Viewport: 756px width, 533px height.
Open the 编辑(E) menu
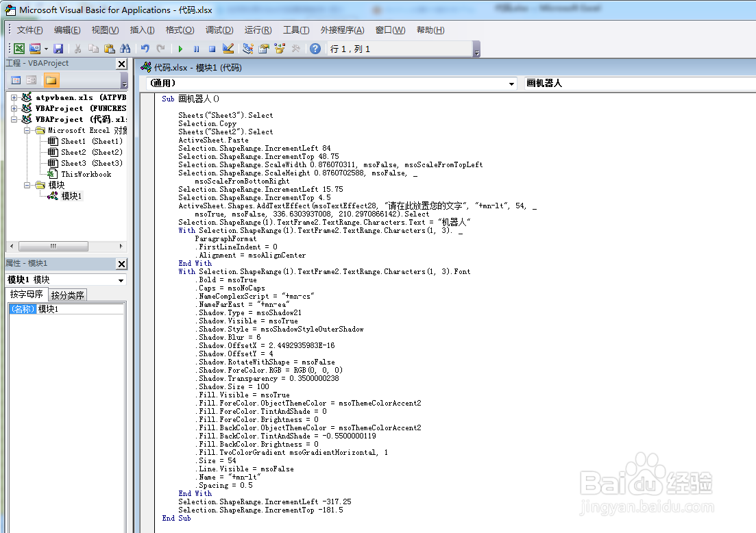coord(67,30)
